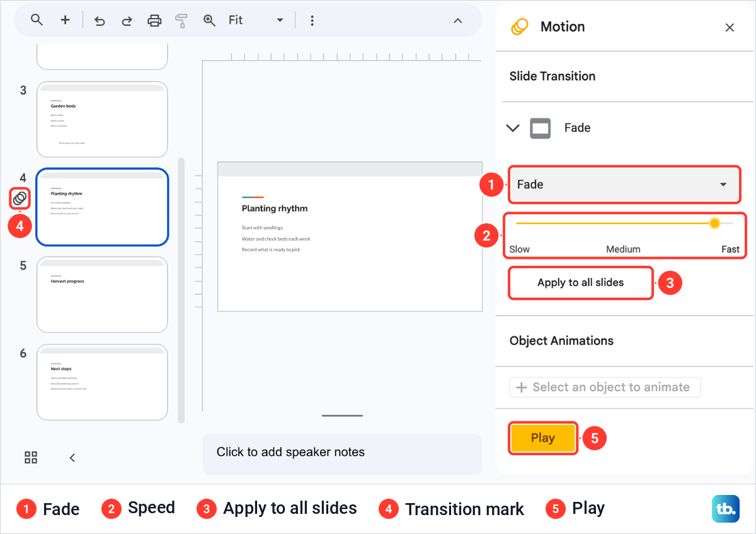Viewport: 756px width, 534px height.
Task: Play the slide transition preview
Action: [542, 438]
